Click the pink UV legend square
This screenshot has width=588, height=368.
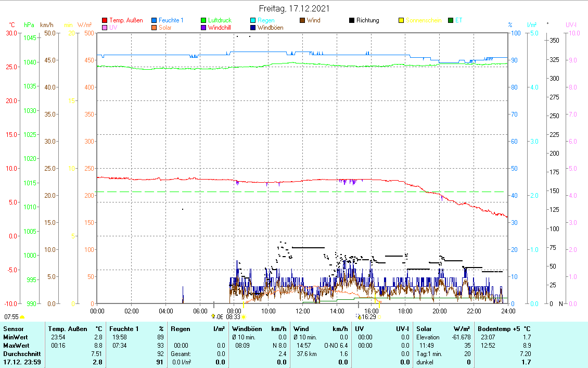105,28
